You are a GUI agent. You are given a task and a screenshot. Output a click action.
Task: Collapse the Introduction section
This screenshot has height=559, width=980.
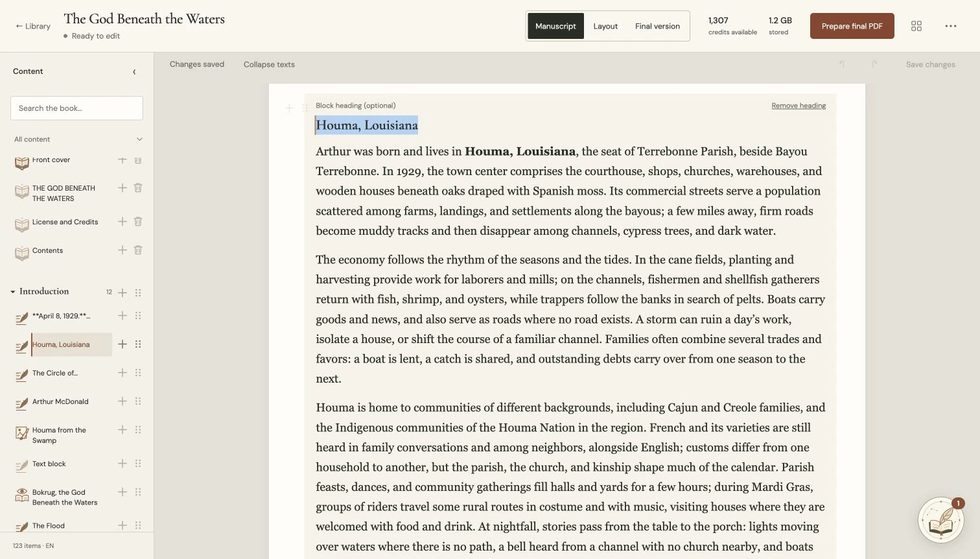pos(13,292)
